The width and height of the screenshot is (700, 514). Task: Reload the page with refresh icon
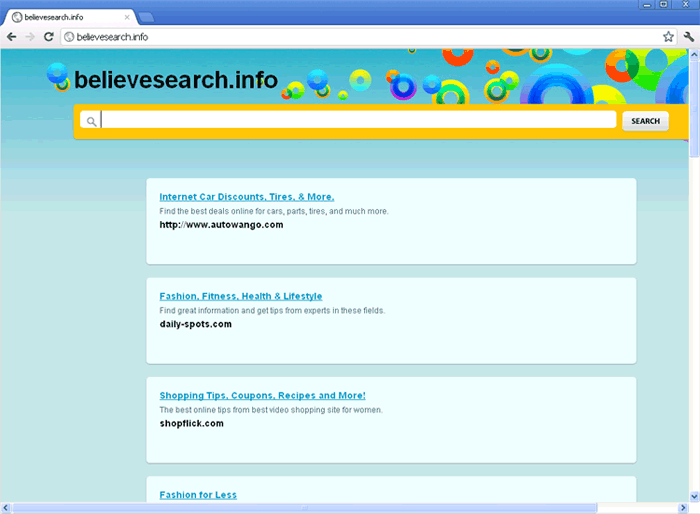(x=49, y=36)
